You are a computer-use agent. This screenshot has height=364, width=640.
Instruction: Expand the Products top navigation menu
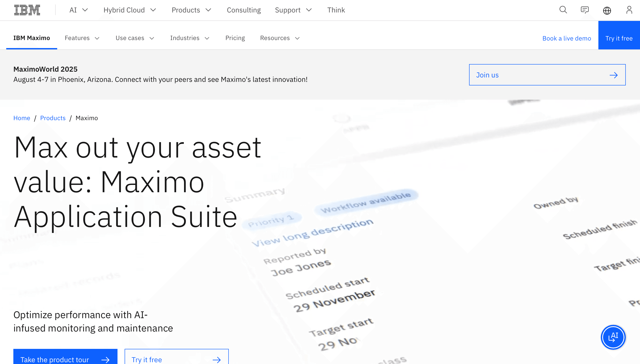[x=192, y=10]
